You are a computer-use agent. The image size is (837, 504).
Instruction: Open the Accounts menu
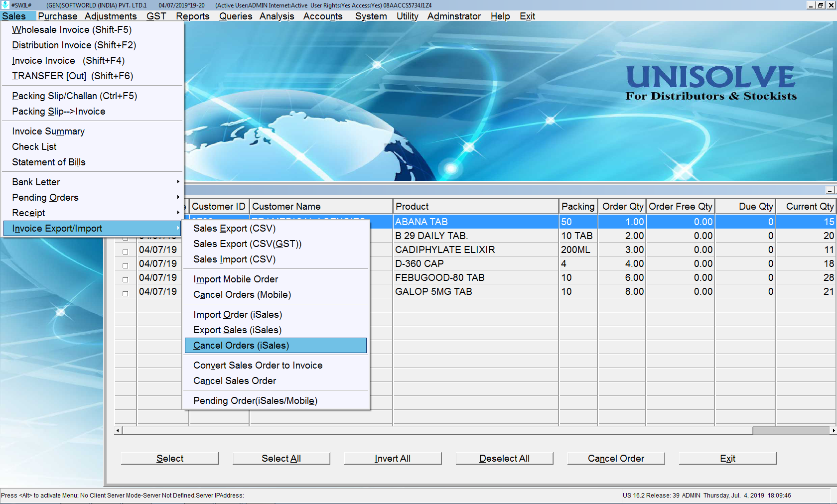[323, 16]
